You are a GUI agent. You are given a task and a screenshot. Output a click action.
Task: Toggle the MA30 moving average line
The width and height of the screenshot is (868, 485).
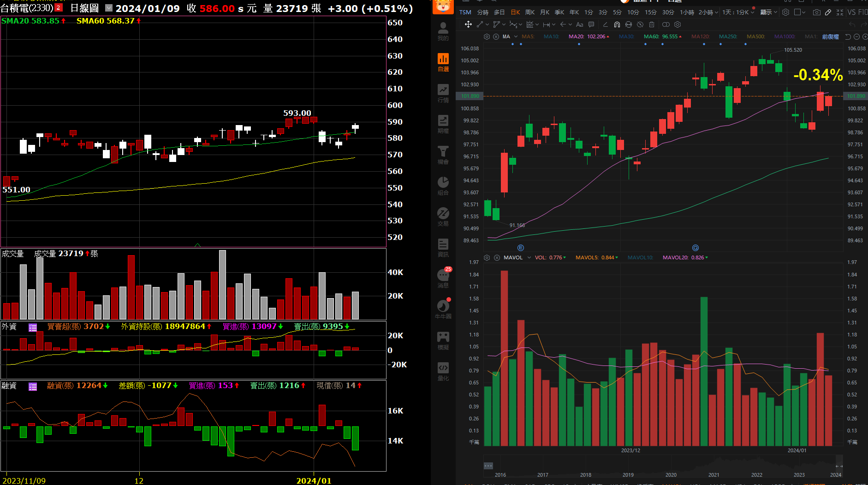626,36
